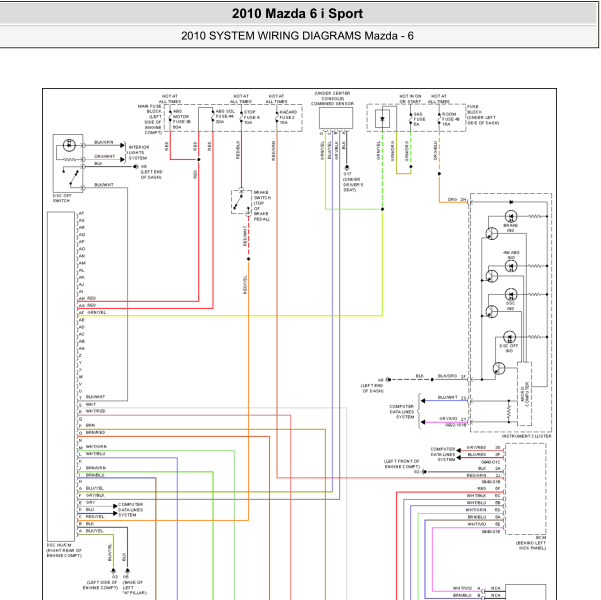
Task: Select '2010 SYSTEM WIRING DIAGRAMS Mazda - 6' subtitle
Action: (297, 36)
